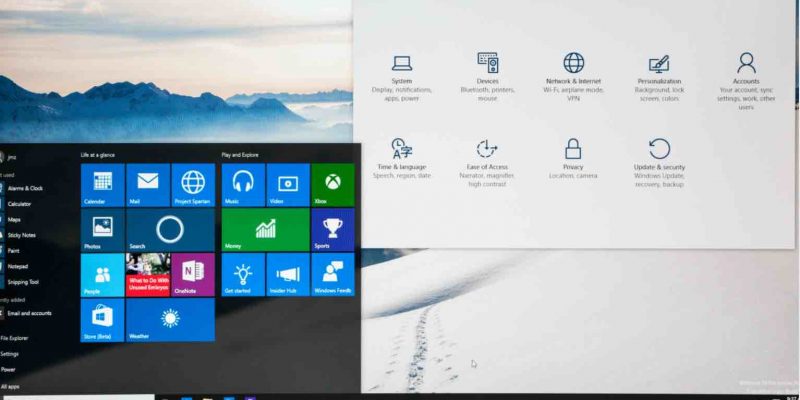Screen dimensions: 800x400
Task: Launch the OneNote tile
Action: [x=193, y=275]
